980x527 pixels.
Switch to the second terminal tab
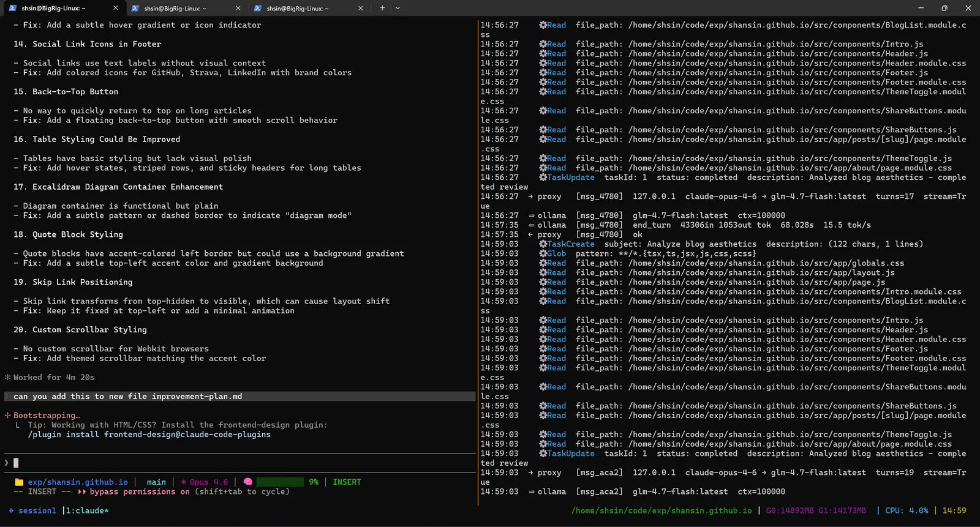175,8
